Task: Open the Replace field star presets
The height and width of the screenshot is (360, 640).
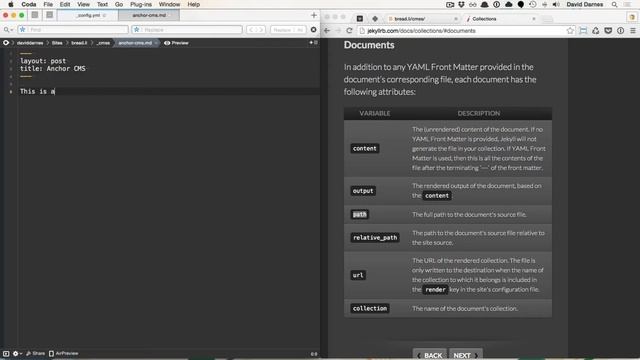Action: pyautogui.click(x=137, y=30)
